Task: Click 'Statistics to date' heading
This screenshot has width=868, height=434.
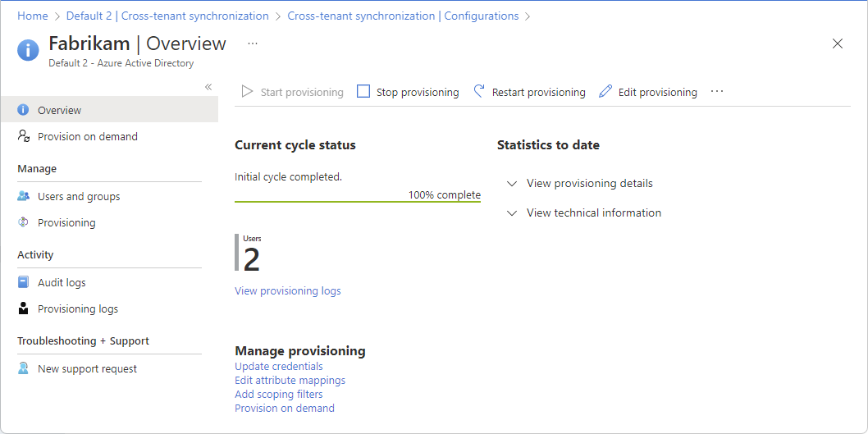Action: [x=548, y=145]
